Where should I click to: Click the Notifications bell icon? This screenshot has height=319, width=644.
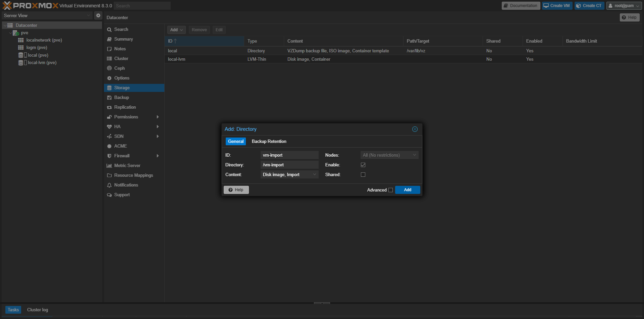[110, 185]
